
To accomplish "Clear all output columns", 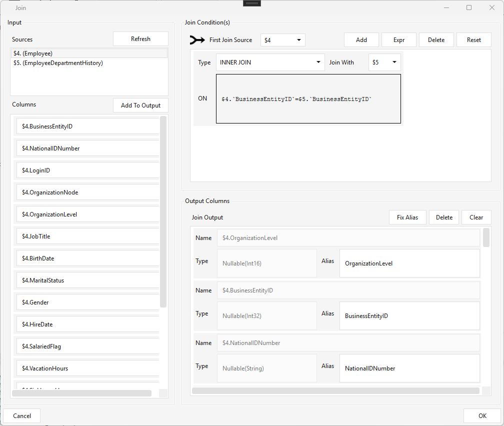I will coord(476,217).
